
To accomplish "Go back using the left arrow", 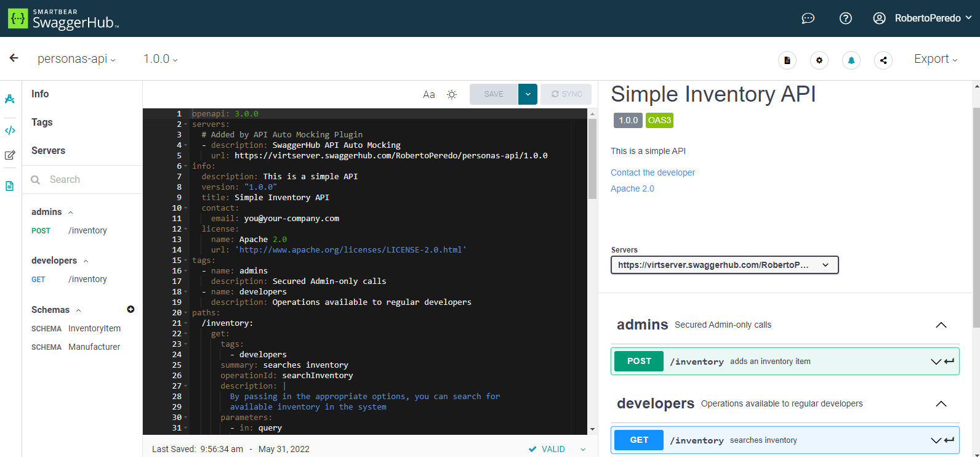I will click(14, 58).
